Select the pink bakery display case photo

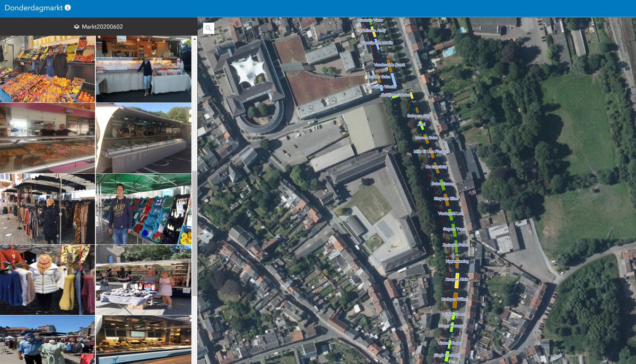click(48, 138)
